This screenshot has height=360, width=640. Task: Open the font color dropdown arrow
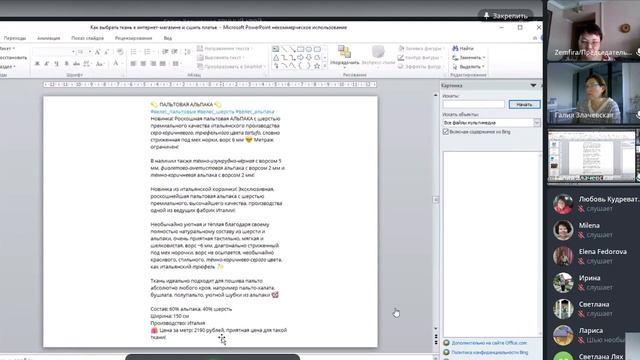(x=122, y=64)
